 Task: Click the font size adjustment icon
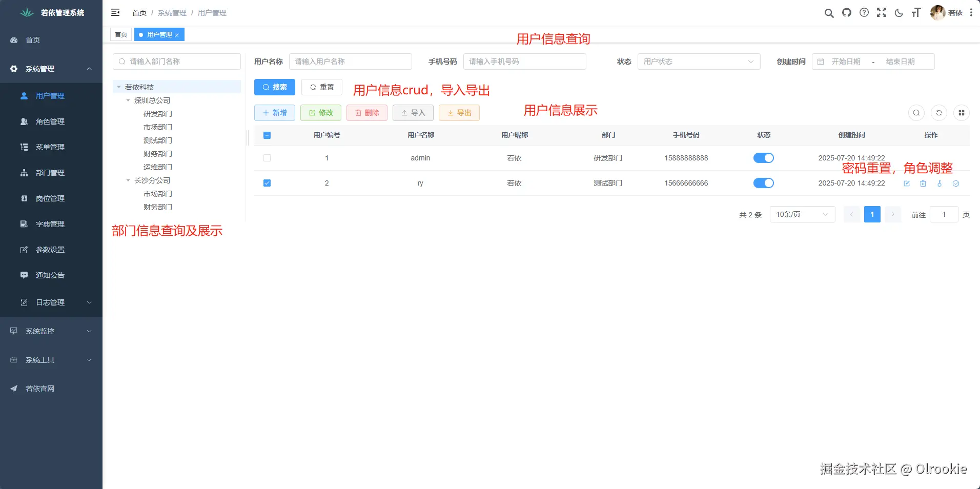coord(916,13)
